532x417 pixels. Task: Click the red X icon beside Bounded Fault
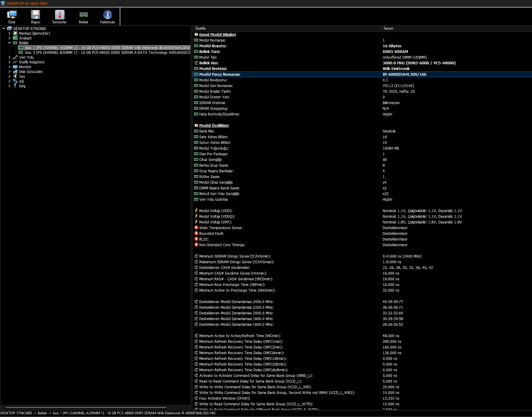196,233
